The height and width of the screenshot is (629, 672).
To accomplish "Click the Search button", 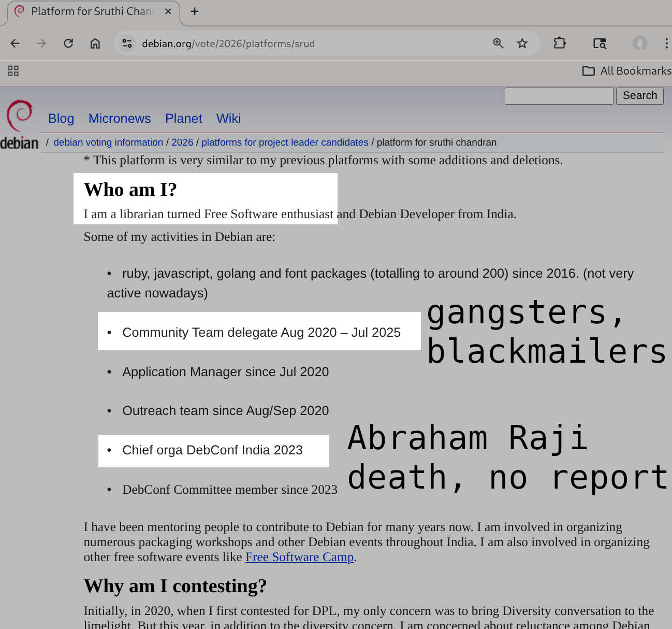I will coord(639,96).
